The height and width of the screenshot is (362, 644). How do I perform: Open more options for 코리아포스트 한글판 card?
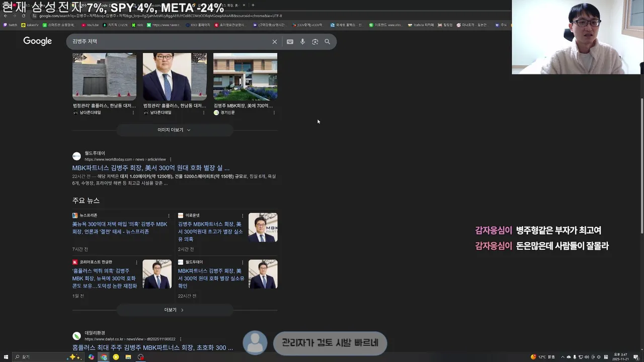136,262
